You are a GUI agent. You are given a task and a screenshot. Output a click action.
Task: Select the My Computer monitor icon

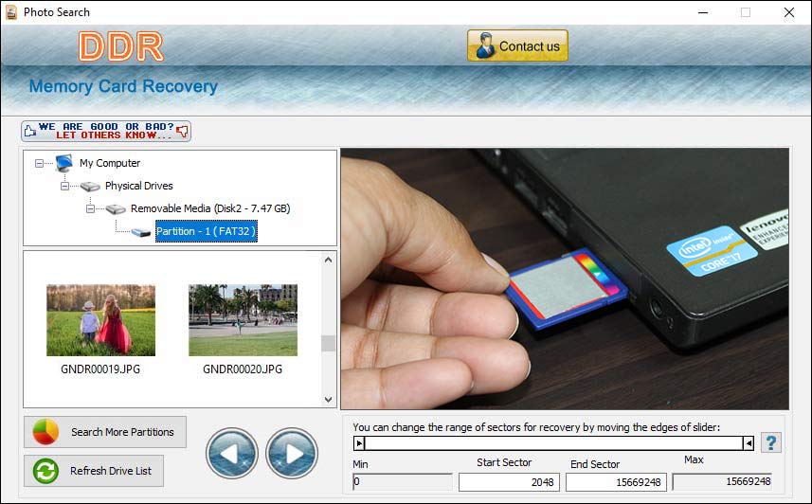64,163
